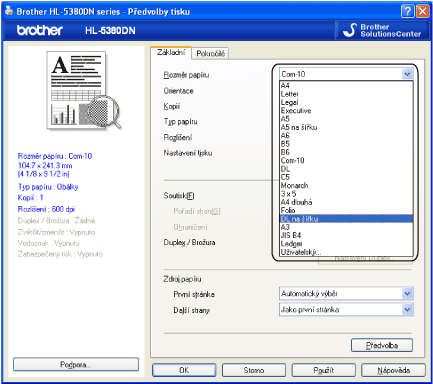
Task: Pick Ledger paper size
Action: pyautogui.click(x=346, y=244)
